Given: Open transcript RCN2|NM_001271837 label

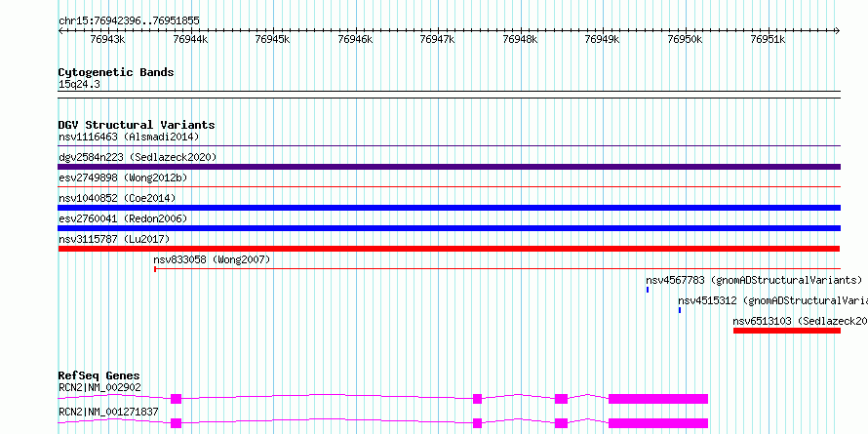Looking at the screenshot, I should [108, 412].
